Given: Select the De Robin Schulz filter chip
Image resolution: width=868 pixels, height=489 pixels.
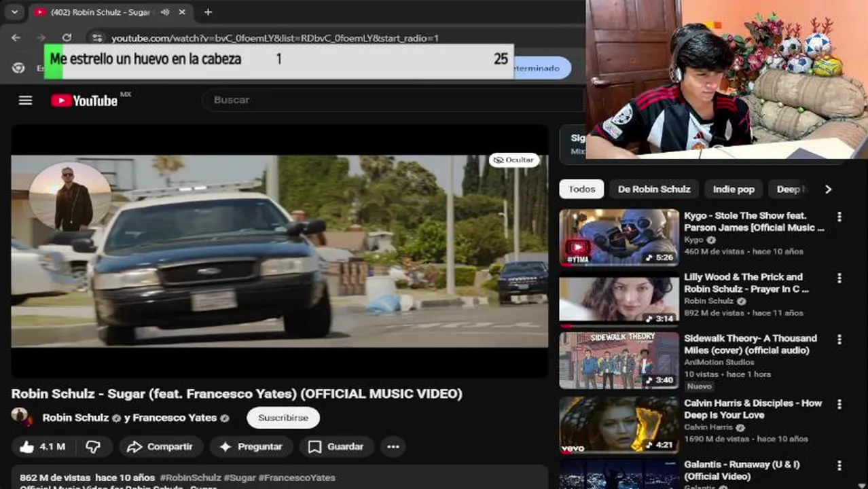Looking at the screenshot, I should point(654,189).
